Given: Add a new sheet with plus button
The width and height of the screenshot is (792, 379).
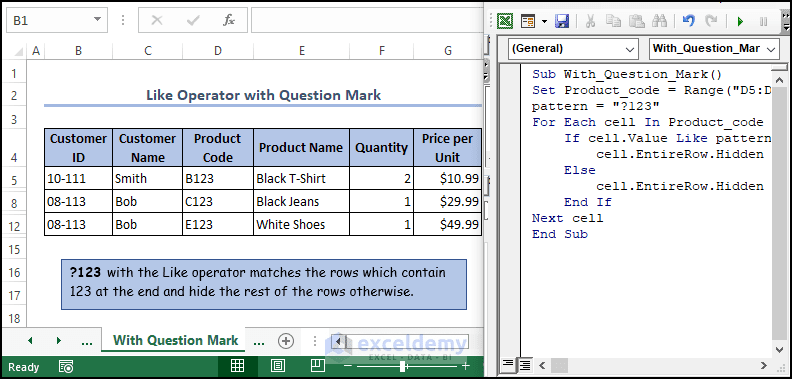Looking at the screenshot, I should (286, 341).
